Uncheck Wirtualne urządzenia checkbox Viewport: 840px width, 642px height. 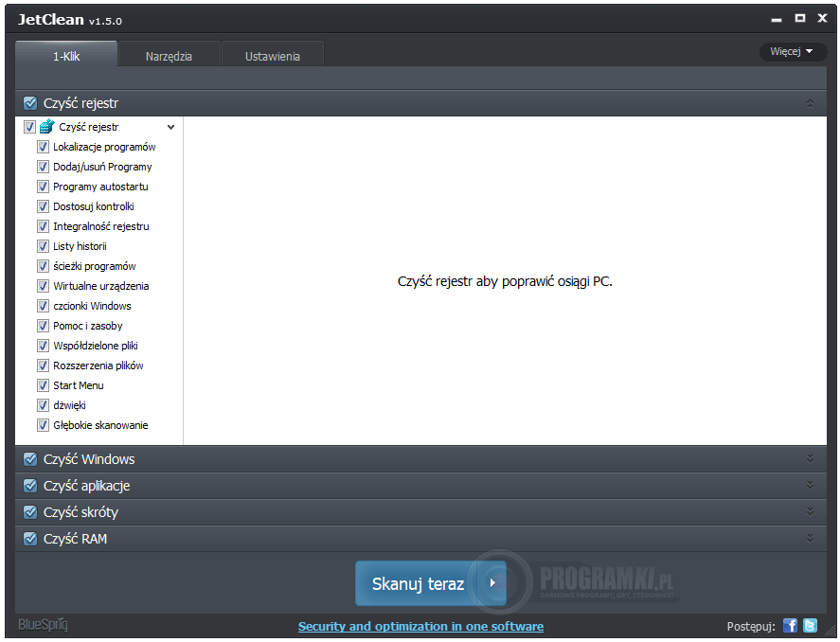[43, 286]
